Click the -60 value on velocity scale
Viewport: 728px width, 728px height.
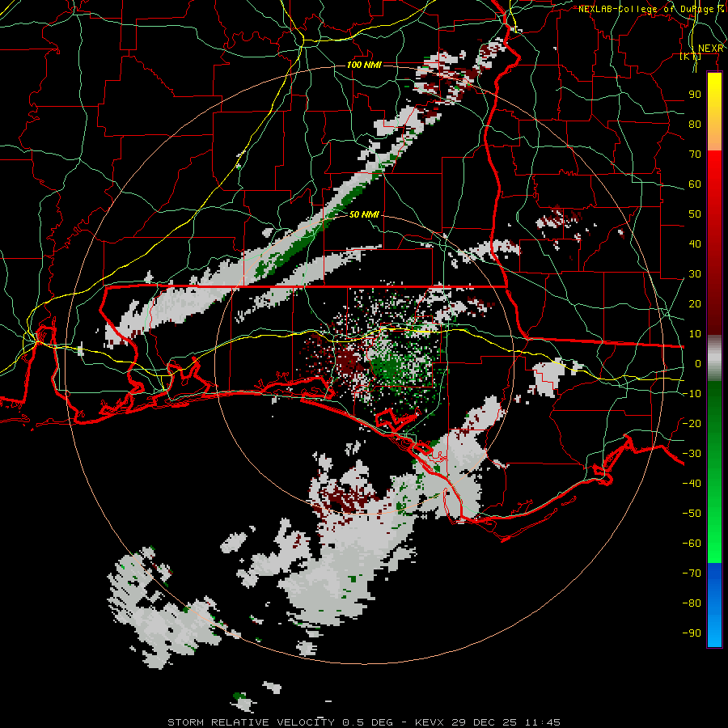692,544
